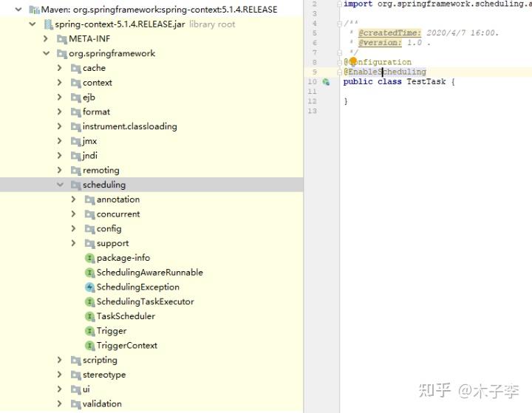
Task: Click the gutter bean icon beside TestTask
Action: (x=326, y=82)
